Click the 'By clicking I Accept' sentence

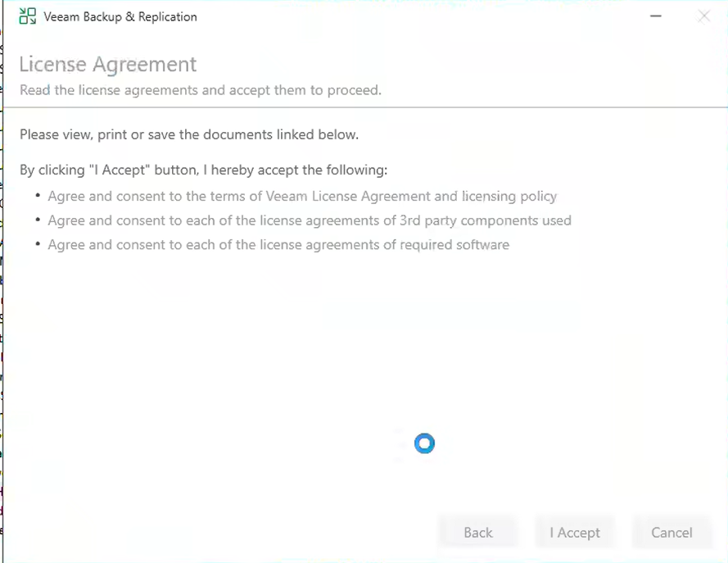click(x=203, y=170)
